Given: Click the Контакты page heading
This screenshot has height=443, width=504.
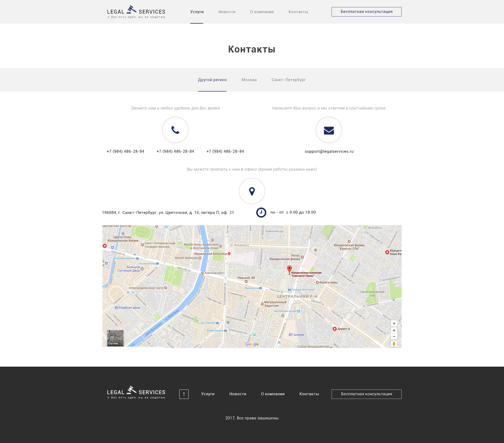Looking at the screenshot, I should tap(252, 49).
